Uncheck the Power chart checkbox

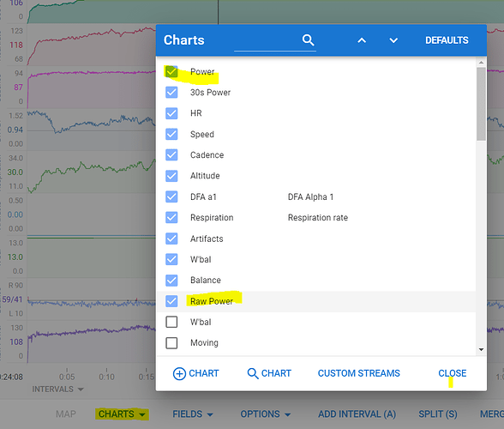(171, 71)
